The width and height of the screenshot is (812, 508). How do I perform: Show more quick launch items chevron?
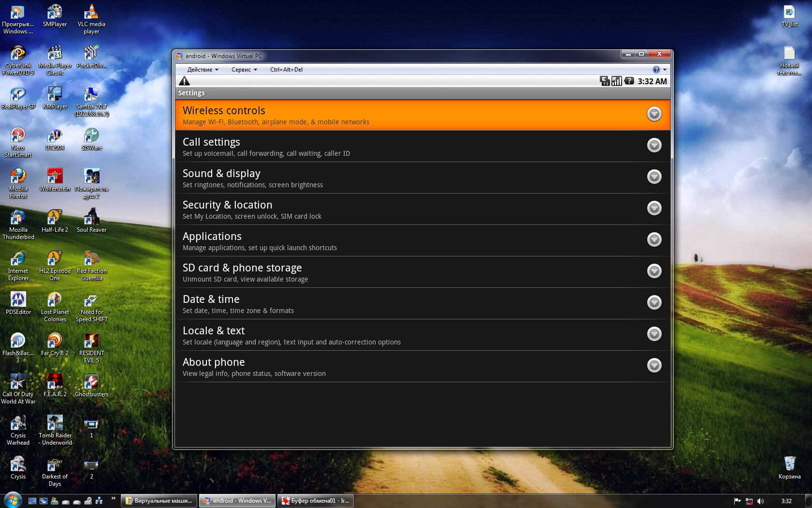(x=114, y=498)
